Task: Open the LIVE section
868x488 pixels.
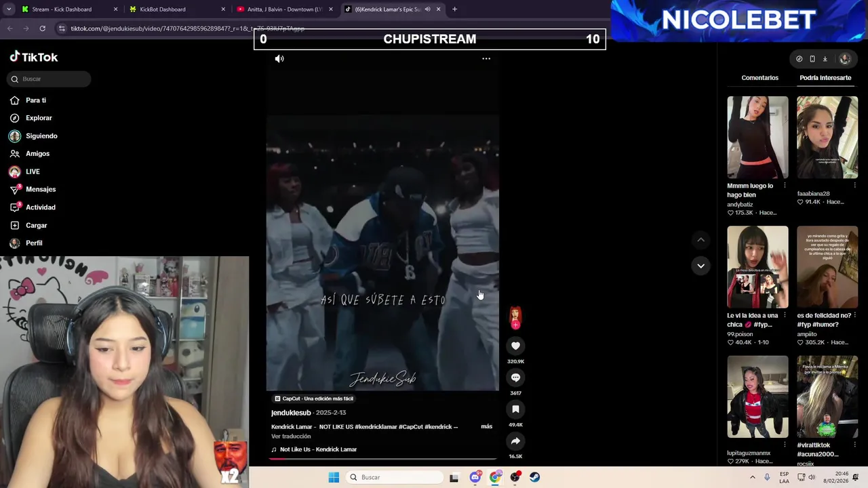Action: [33, 171]
